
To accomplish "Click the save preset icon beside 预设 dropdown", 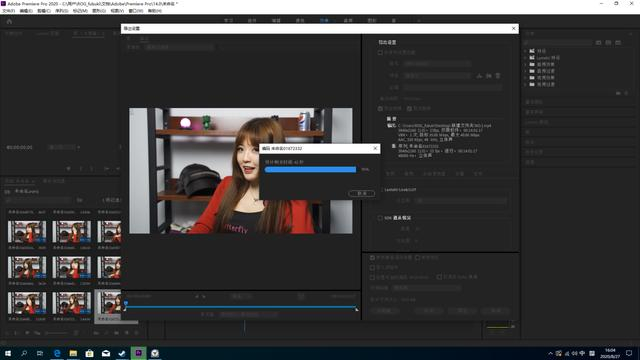I will point(479,76).
